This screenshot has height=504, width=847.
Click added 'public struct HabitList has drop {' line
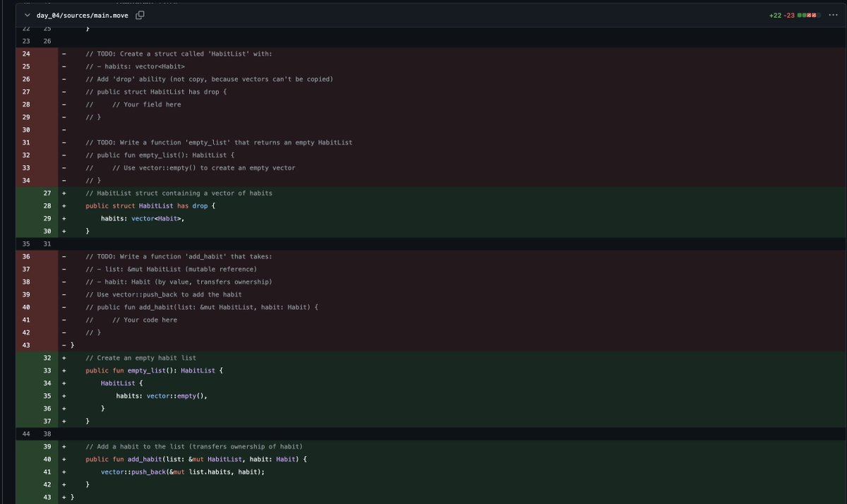click(x=150, y=206)
